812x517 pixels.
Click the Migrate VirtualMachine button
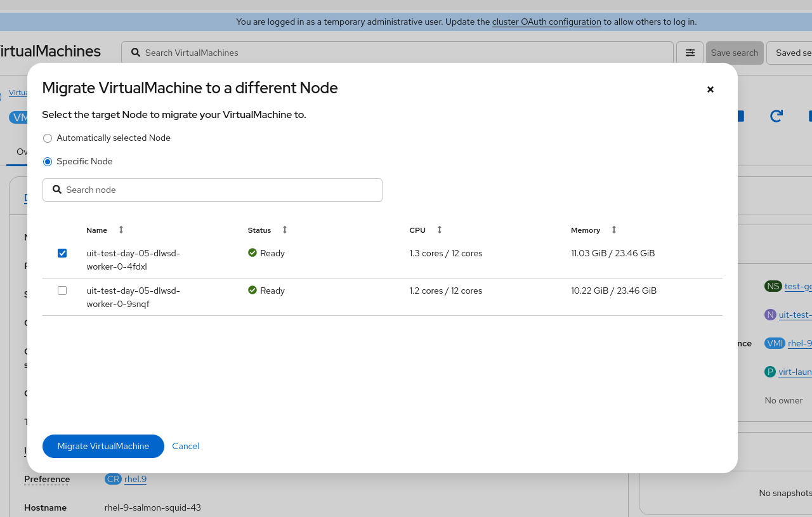[x=103, y=446]
